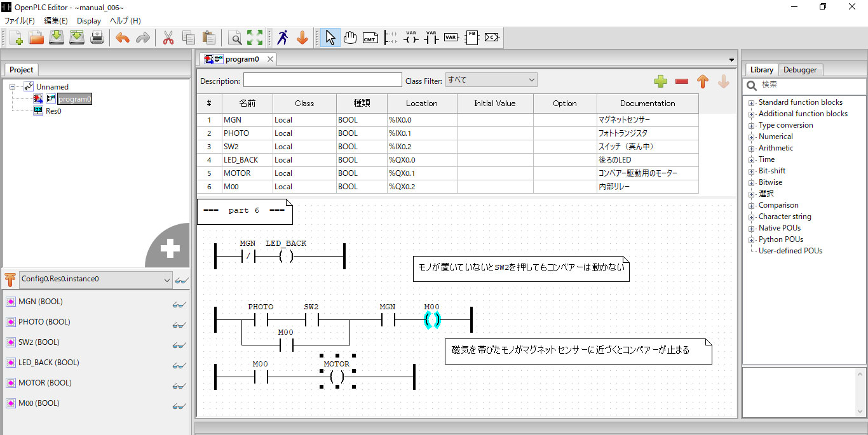
Task: Open the Display menu
Action: (89, 21)
